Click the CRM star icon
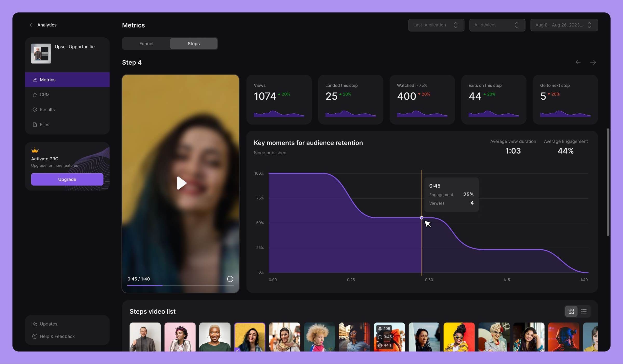Viewport: 623px width, 364px height. tap(35, 95)
